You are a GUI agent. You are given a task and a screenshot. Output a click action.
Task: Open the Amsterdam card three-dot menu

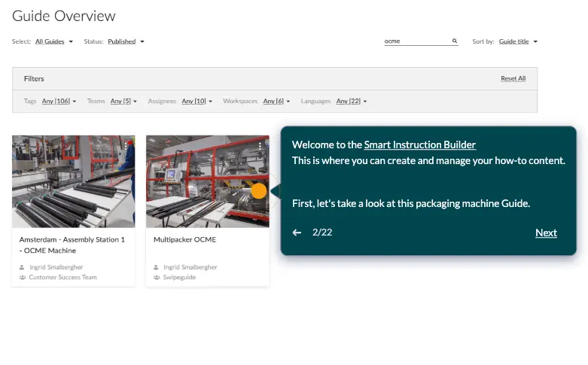[126, 146]
